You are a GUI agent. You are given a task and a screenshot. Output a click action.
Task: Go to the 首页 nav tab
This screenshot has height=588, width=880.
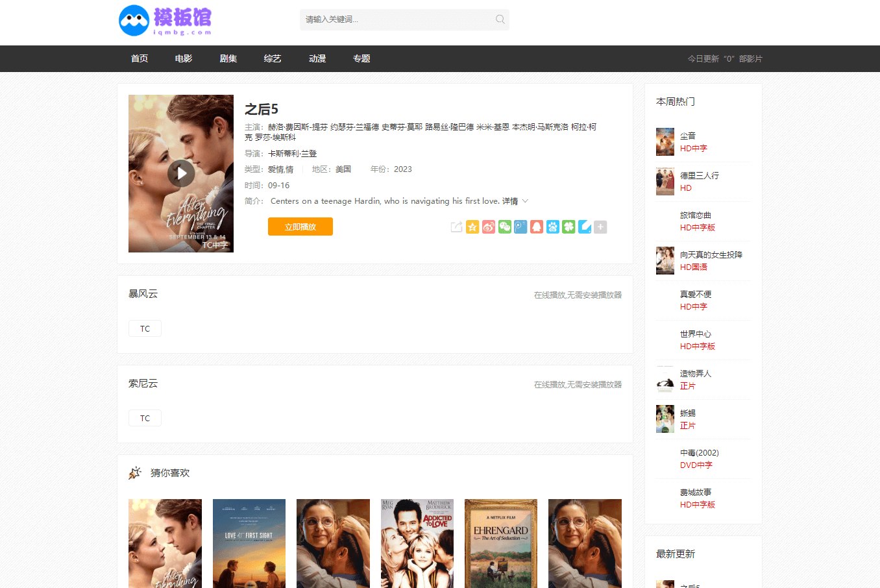[x=140, y=58]
